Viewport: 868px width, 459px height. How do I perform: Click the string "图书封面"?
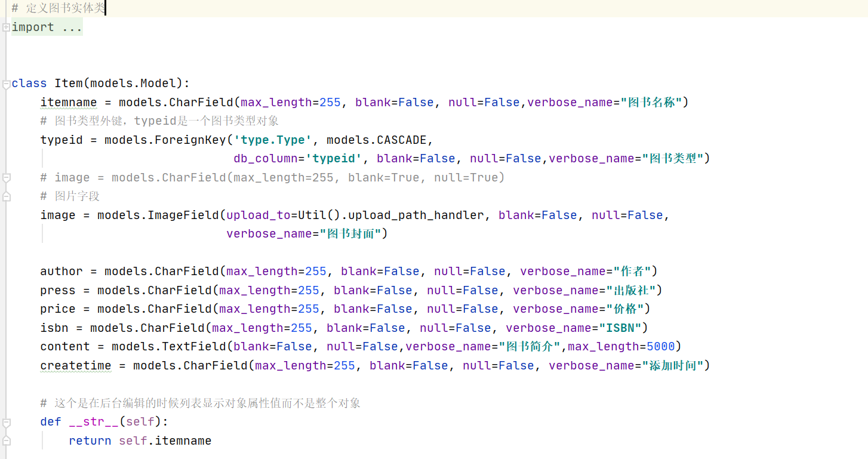pyautogui.click(x=351, y=234)
